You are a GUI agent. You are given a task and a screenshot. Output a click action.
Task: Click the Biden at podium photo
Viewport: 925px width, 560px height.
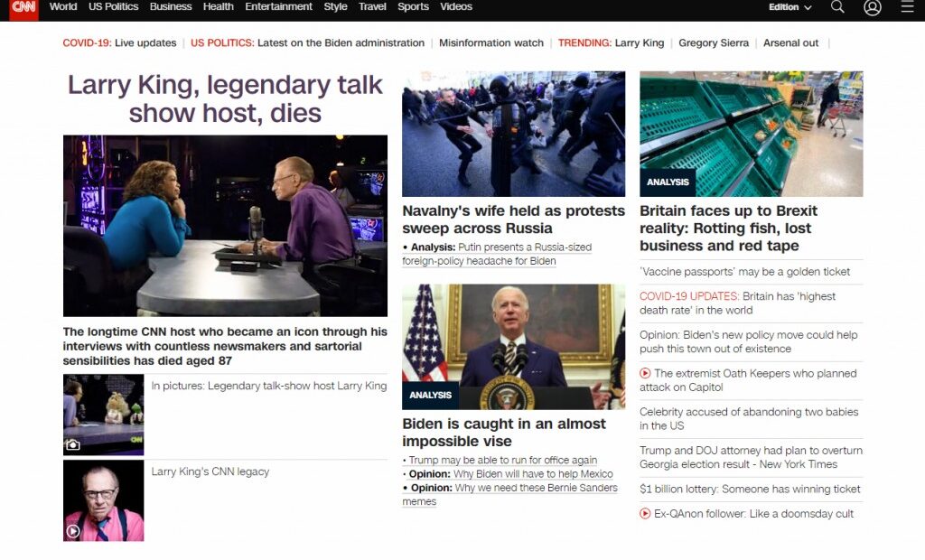coord(513,347)
